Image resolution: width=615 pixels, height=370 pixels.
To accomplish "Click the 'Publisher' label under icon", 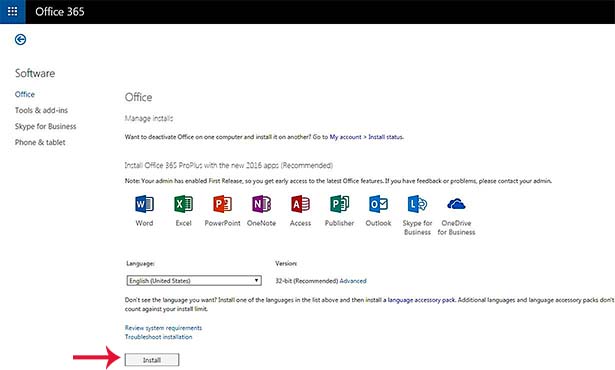I will point(339,223).
